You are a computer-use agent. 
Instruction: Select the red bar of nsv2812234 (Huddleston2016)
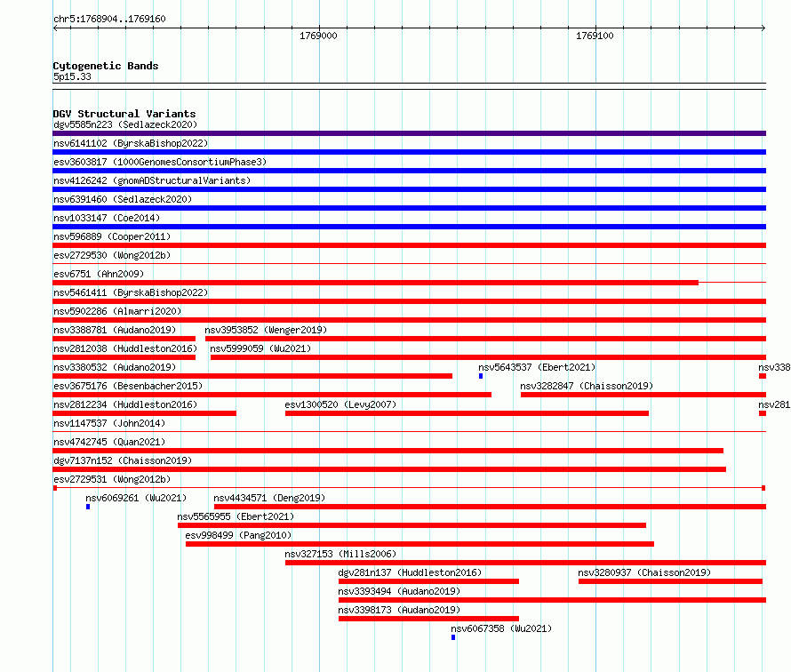[x=144, y=413]
